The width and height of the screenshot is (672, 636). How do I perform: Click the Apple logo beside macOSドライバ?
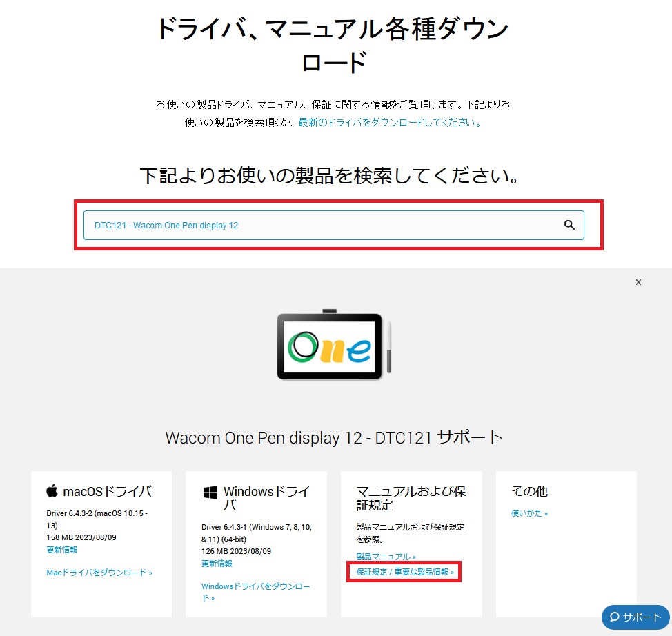pyautogui.click(x=52, y=490)
